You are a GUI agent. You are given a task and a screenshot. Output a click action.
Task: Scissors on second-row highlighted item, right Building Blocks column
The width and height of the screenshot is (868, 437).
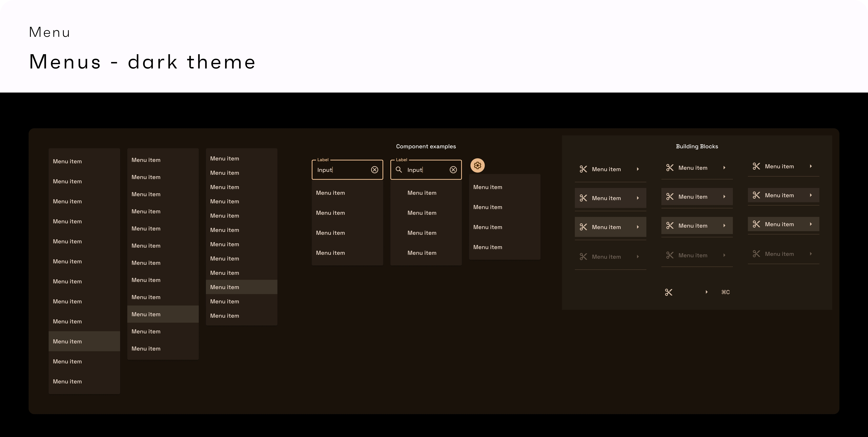[756, 195]
